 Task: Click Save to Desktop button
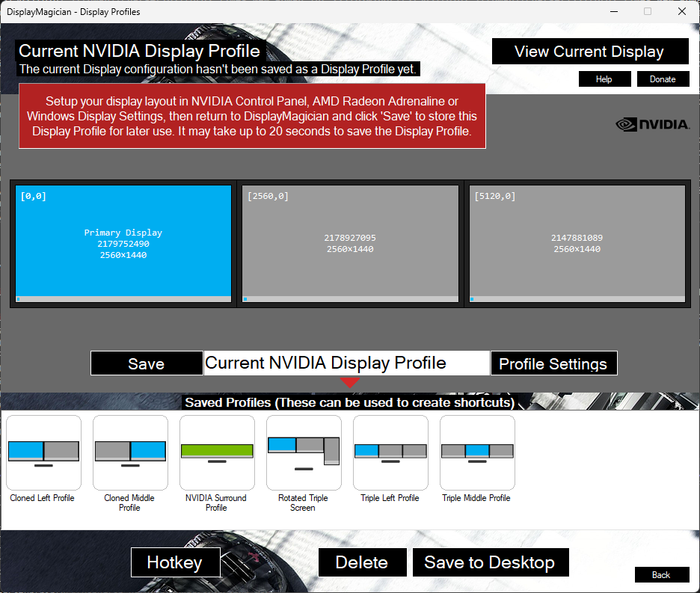point(490,562)
